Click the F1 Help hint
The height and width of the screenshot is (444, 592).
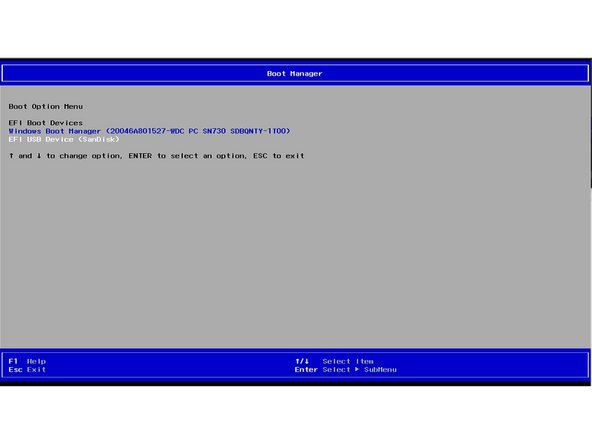(27, 361)
